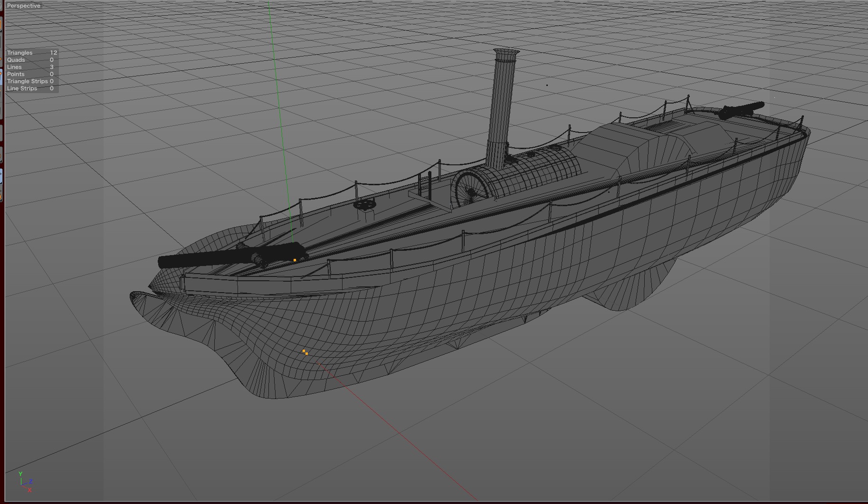Screen dimensions: 868x504
Task: Click the Perspective viewport label
Action: [x=24, y=6]
